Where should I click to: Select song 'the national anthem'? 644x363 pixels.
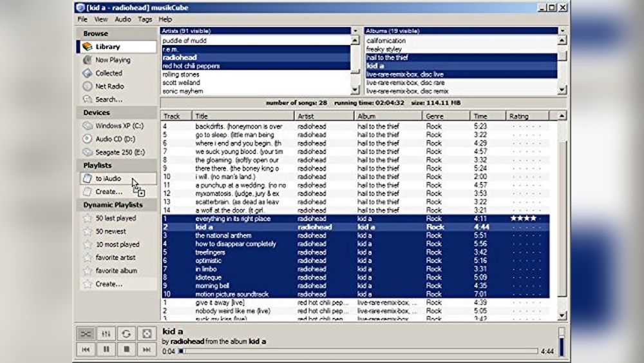coord(355,235)
